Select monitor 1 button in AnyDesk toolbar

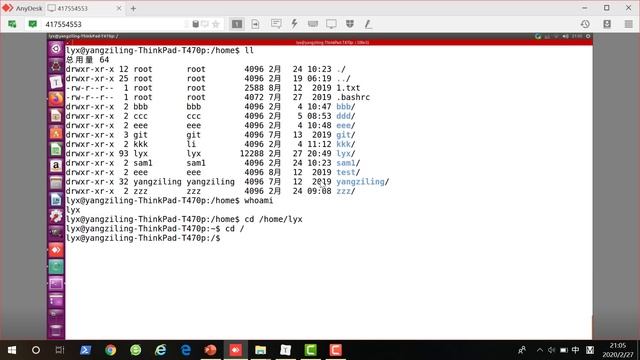[237, 24]
